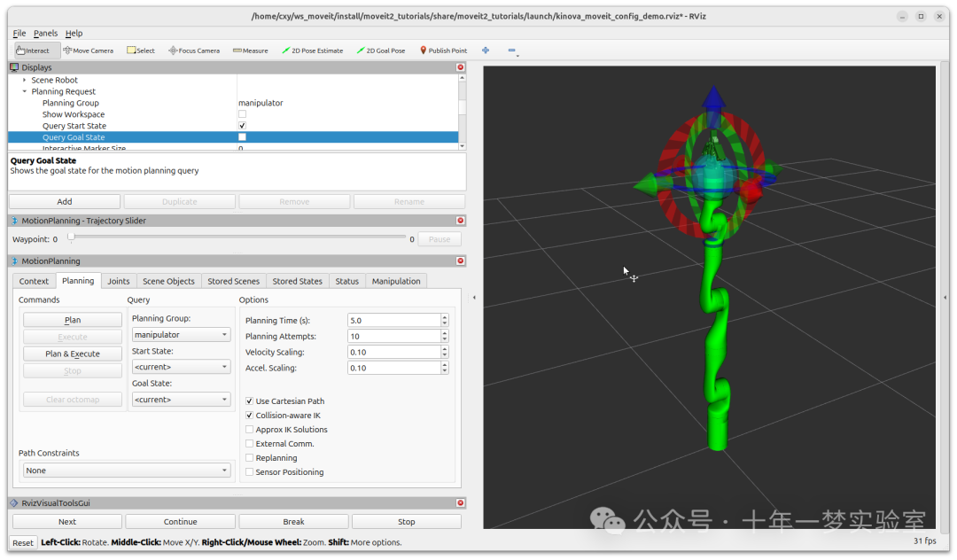Enable Approx IK Solutions
The width and height of the screenshot is (957, 560).
pyautogui.click(x=249, y=430)
